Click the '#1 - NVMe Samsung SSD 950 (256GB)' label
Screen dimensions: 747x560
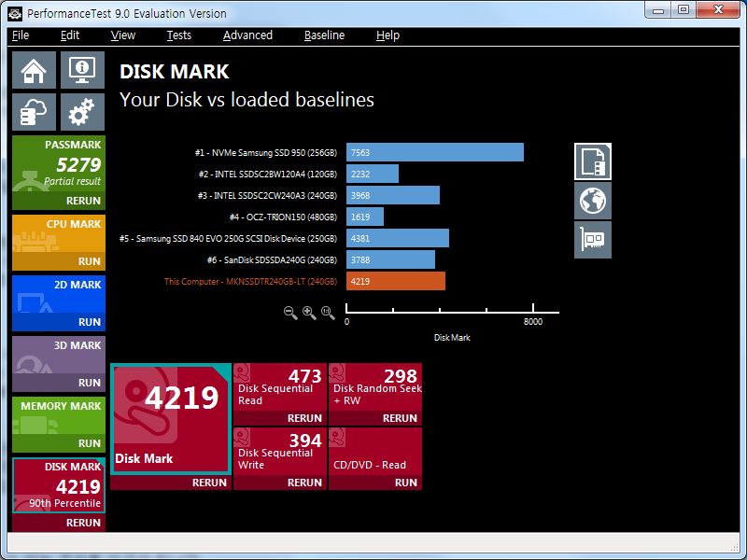(x=266, y=153)
